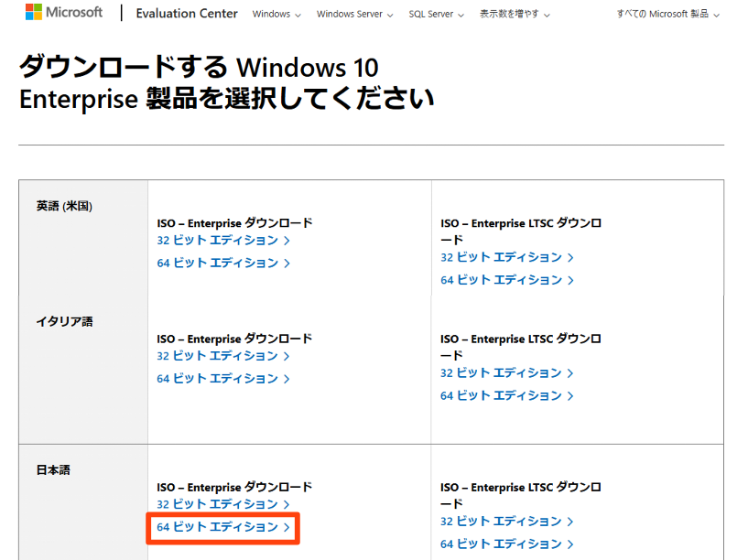Expand the SQL Server menu
The width and height of the screenshot is (748, 560).
tap(436, 15)
